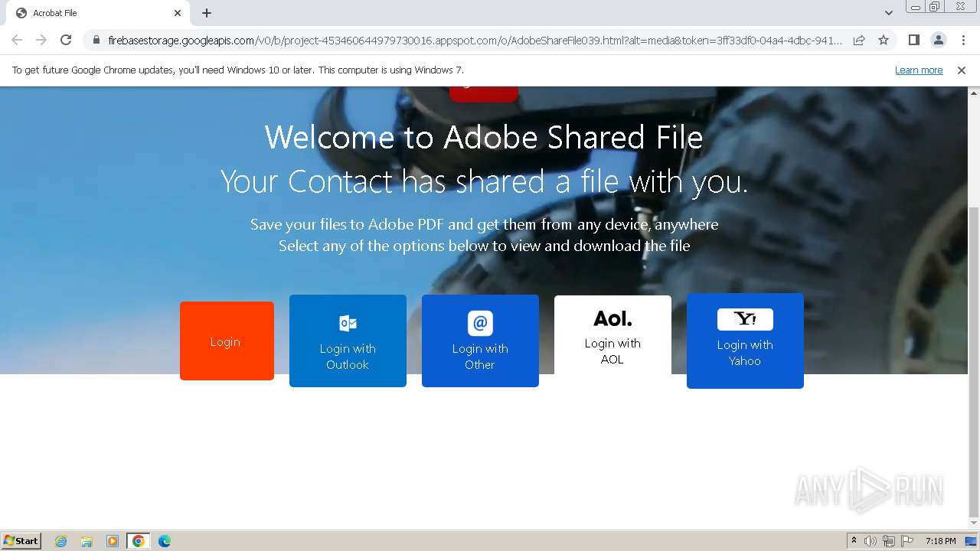Click the @ email icon
The width and height of the screenshot is (980, 551).
[480, 323]
